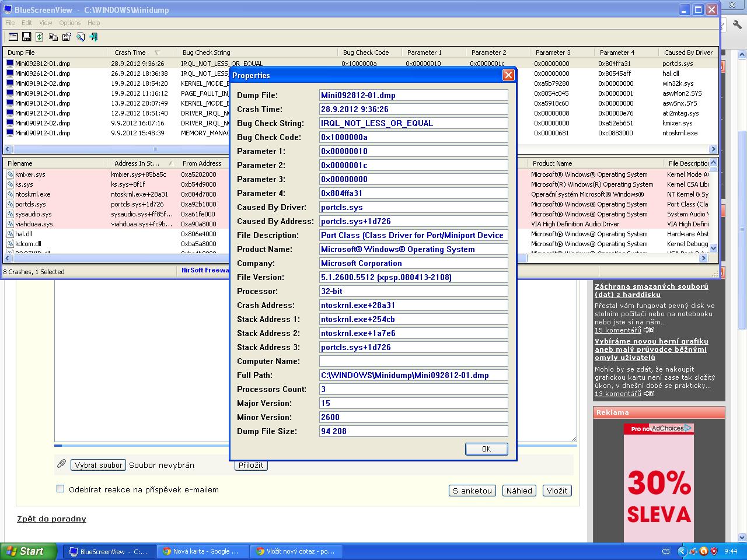Open Properties via the toolbar icon

(67, 37)
